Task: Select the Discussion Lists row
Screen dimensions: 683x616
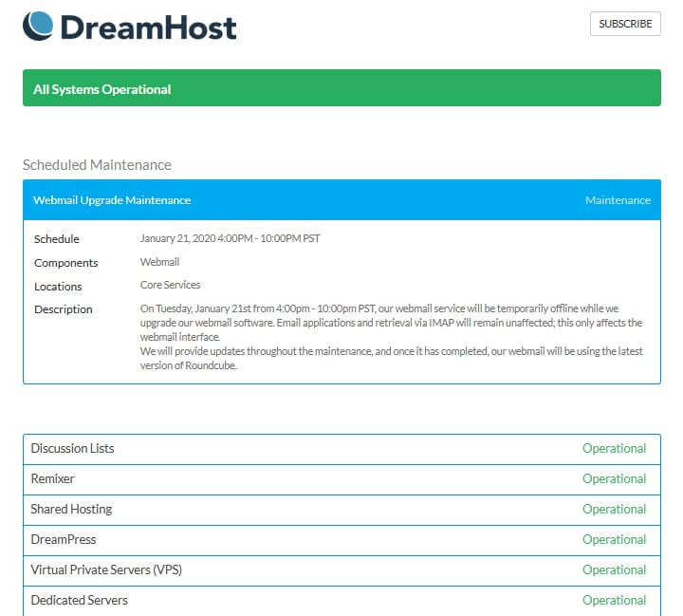Action: click(341, 449)
